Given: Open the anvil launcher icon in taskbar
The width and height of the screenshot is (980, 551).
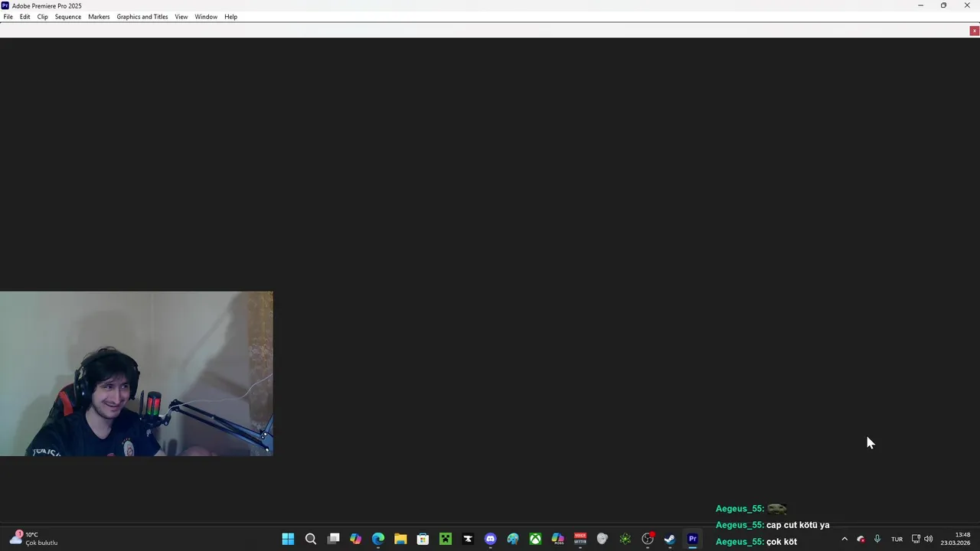Looking at the screenshot, I should click(468, 539).
